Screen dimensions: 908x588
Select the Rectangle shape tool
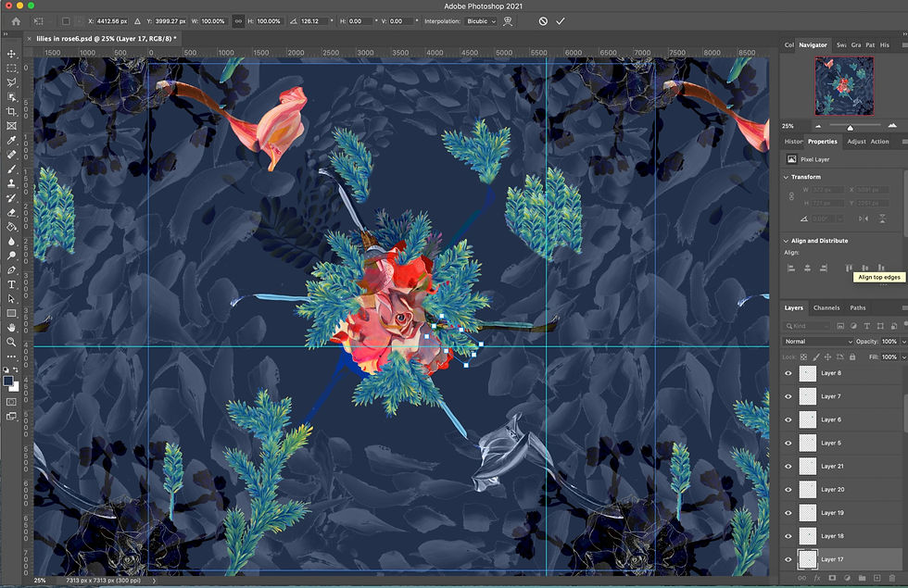click(x=11, y=313)
